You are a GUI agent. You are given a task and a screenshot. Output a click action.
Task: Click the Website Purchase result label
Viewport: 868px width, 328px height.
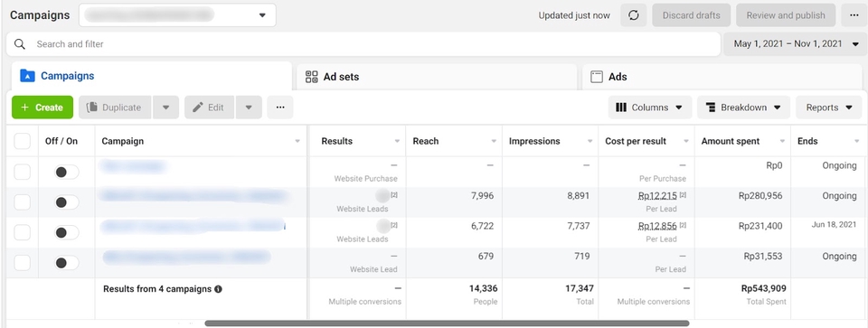[x=366, y=179]
